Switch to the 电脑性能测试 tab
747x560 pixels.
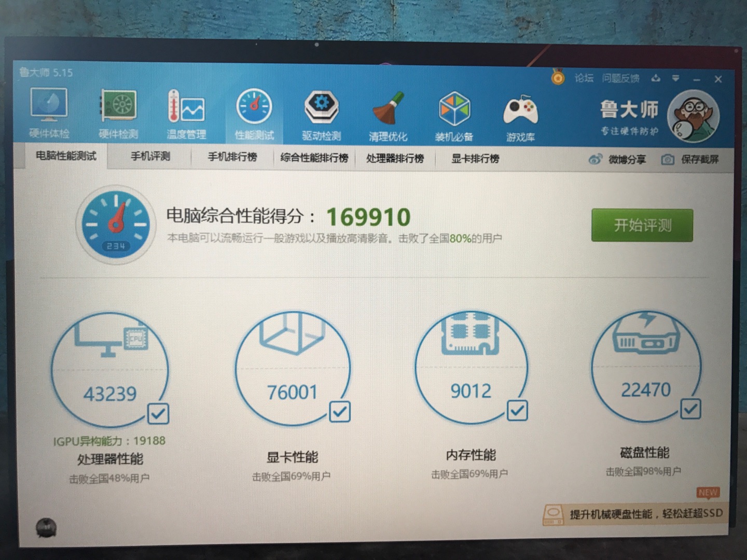66,156
